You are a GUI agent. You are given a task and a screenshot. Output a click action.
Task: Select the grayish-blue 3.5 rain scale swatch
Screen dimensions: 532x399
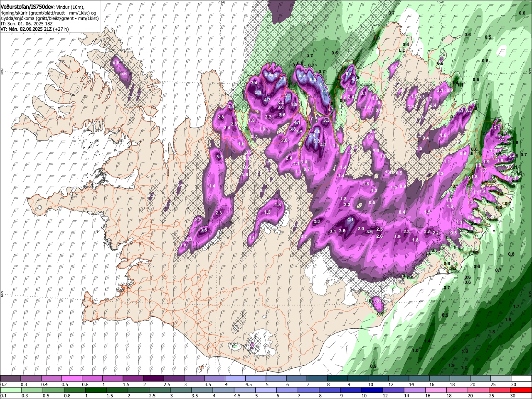(x=202, y=390)
